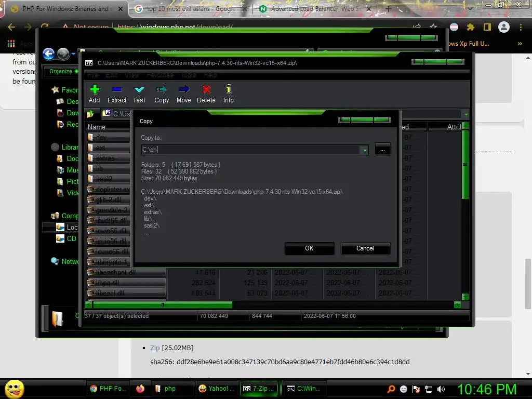
Task: Click the Extract toolbar icon
Action: (117, 89)
